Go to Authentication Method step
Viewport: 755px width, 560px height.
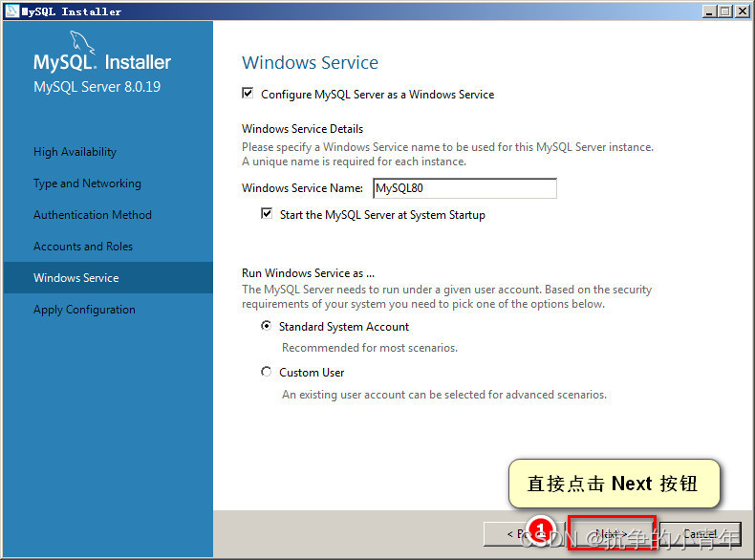click(x=93, y=215)
